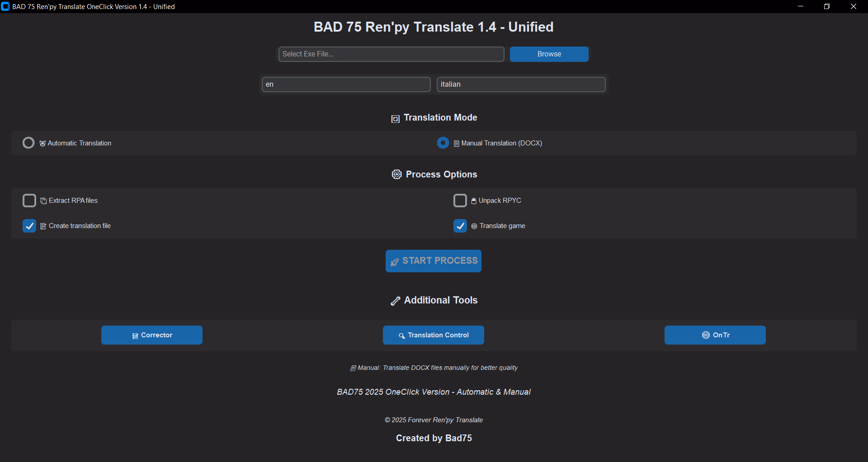The image size is (868, 462).
Task: Select the Automatic Translation radio button
Action: (x=28, y=143)
